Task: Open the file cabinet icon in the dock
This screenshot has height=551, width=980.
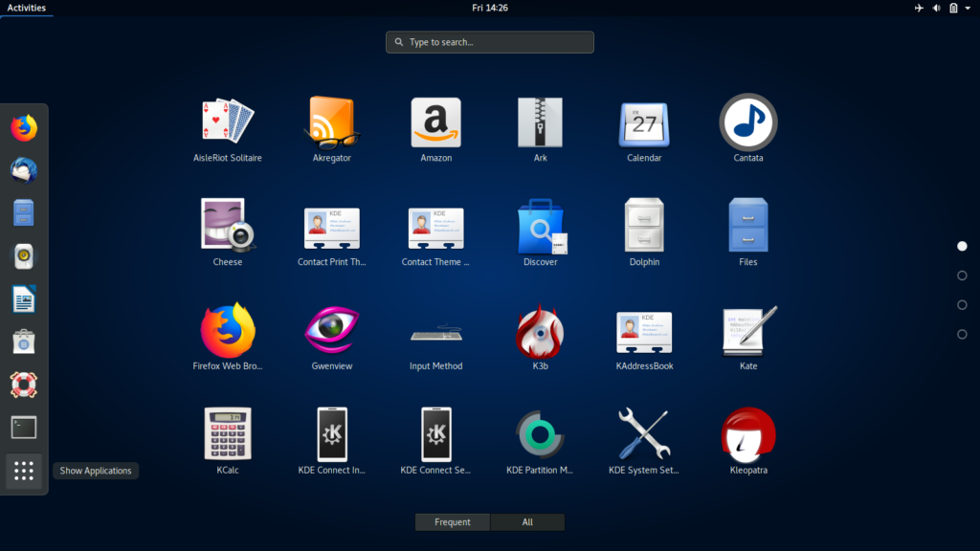Action: point(24,213)
